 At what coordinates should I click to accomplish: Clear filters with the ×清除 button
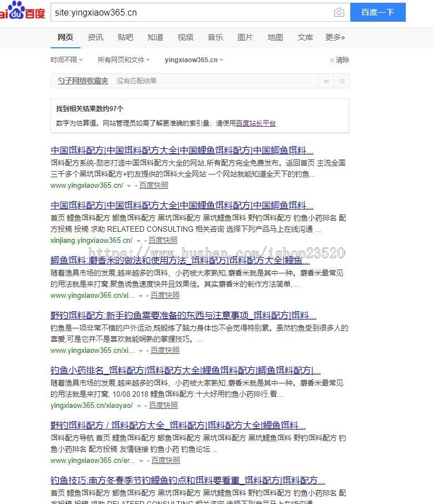(339, 60)
